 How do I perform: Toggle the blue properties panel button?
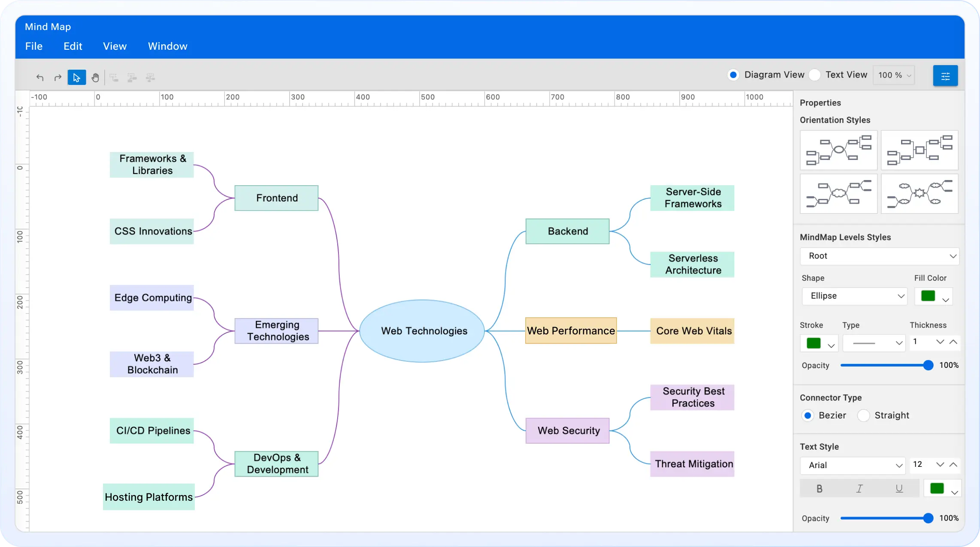point(945,76)
